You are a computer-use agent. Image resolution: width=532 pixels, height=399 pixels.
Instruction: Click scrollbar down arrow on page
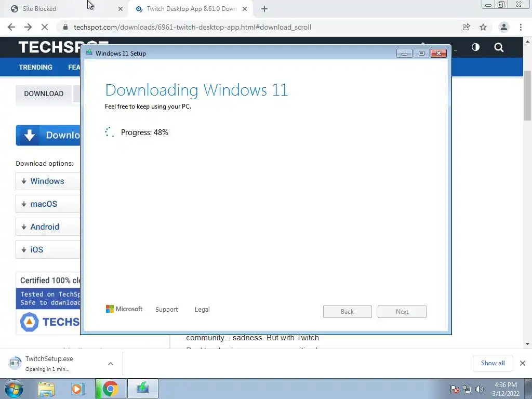coord(527,344)
